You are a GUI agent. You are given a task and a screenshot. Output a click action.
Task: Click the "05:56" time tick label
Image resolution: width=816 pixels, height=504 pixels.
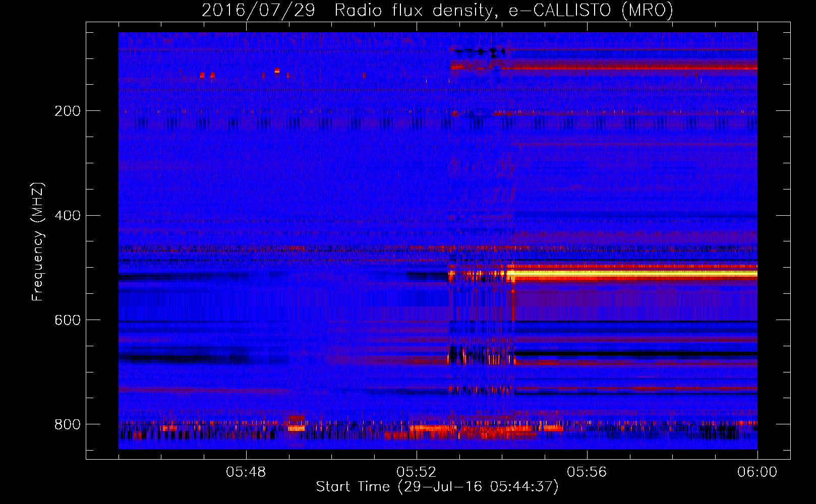[587, 472]
